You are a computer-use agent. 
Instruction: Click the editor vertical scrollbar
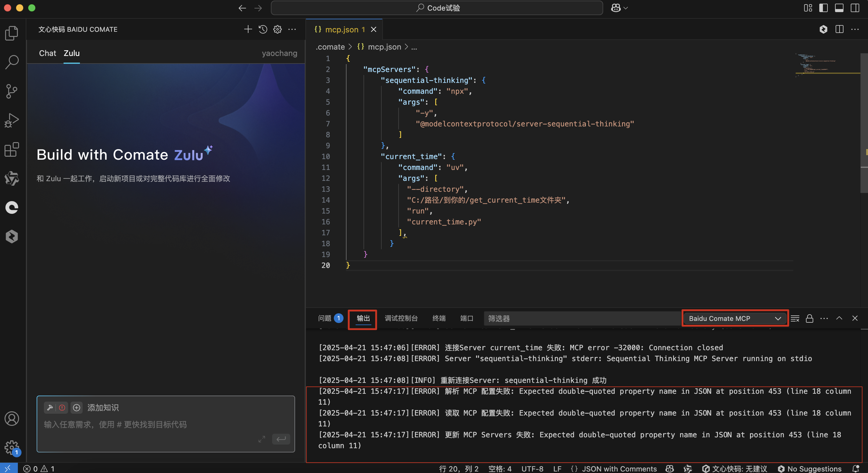pyautogui.click(x=864, y=123)
